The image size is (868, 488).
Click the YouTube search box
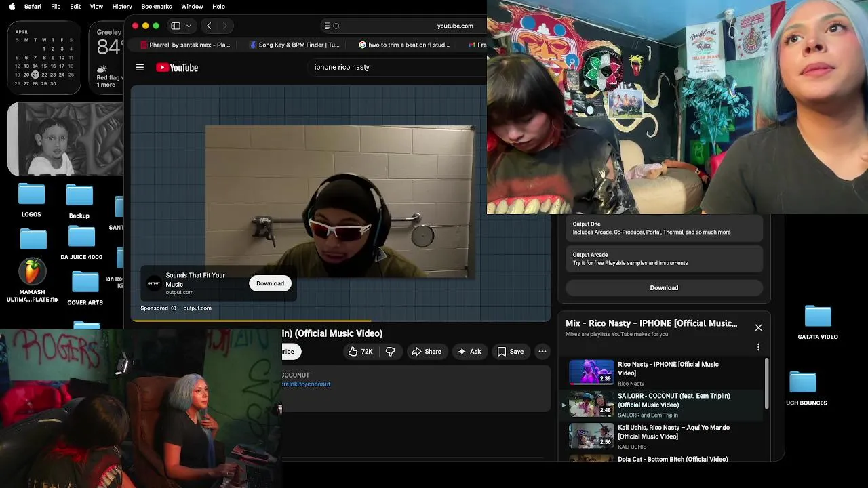pyautogui.click(x=397, y=67)
